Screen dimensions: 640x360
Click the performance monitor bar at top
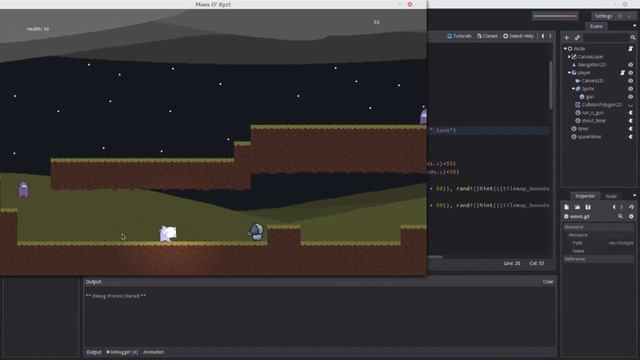coord(555,16)
